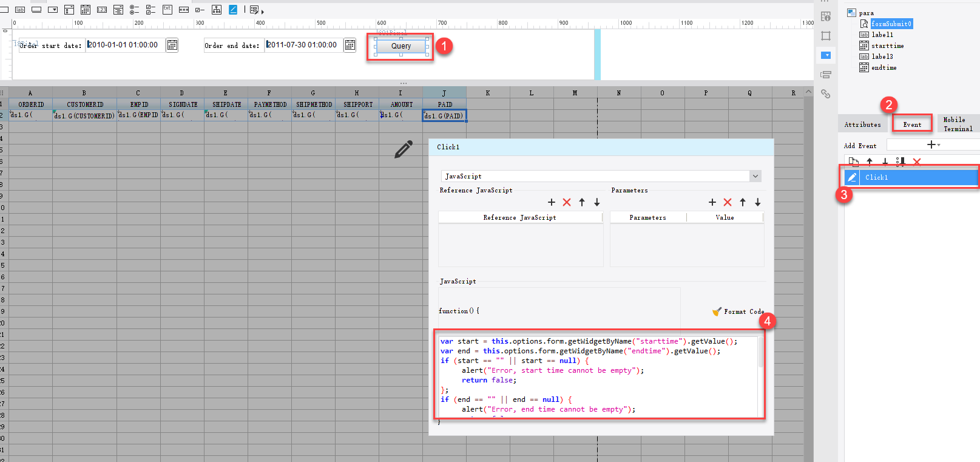Add a new Reference JavaScript entry
This screenshot has height=462, width=980.
(x=551, y=202)
